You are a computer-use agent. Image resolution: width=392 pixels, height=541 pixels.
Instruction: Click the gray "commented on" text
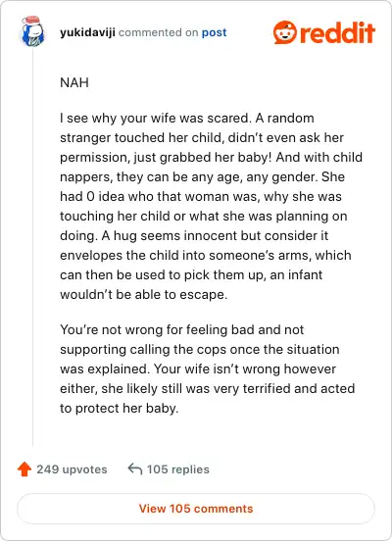pyautogui.click(x=159, y=32)
